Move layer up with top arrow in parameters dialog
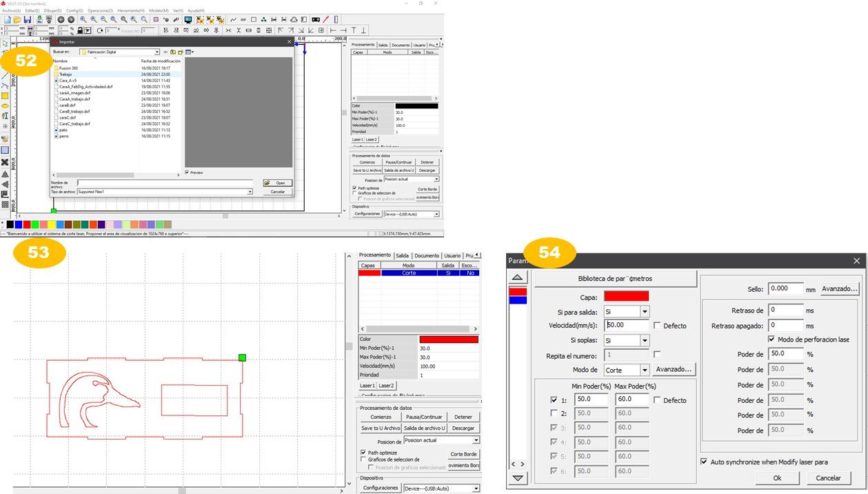Screen dimensions: 868x494 (518, 277)
